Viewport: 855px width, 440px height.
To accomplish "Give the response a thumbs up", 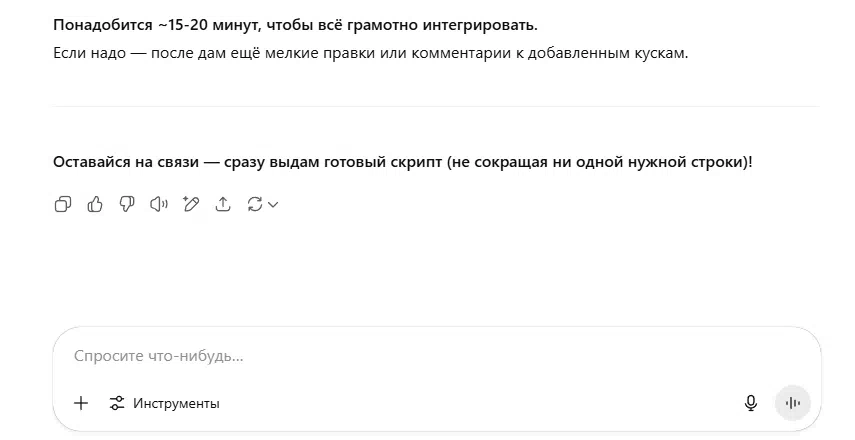I will 95,204.
